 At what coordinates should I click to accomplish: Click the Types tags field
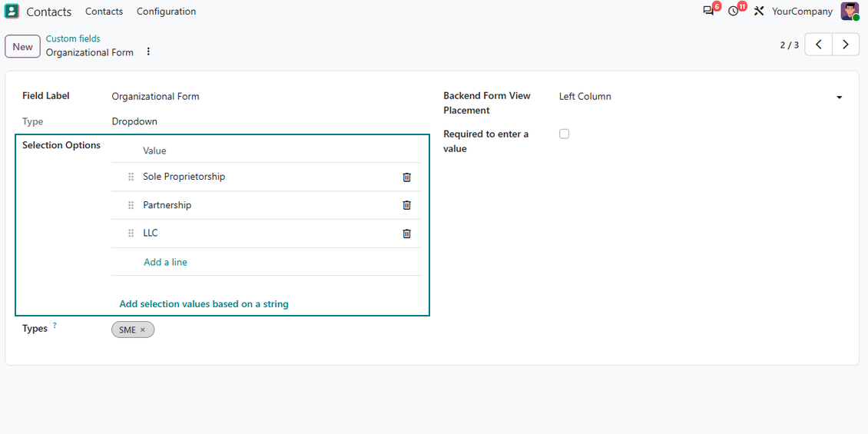pos(267,330)
